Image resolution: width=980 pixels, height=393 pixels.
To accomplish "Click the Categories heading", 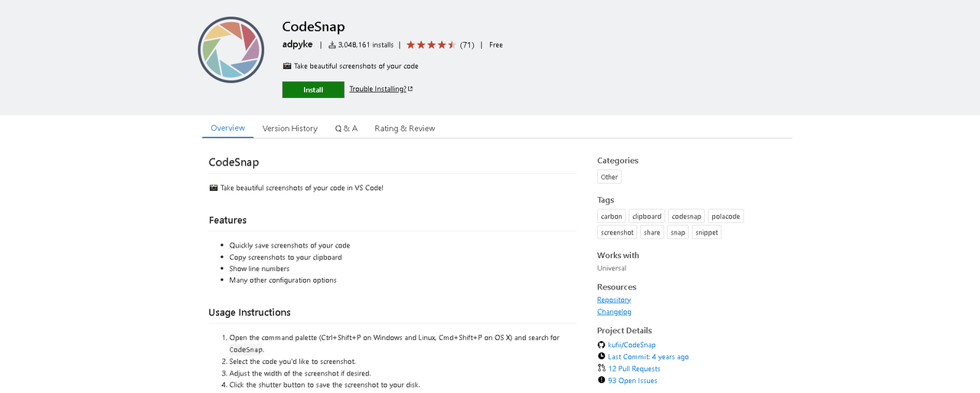I will (x=618, y=161).
